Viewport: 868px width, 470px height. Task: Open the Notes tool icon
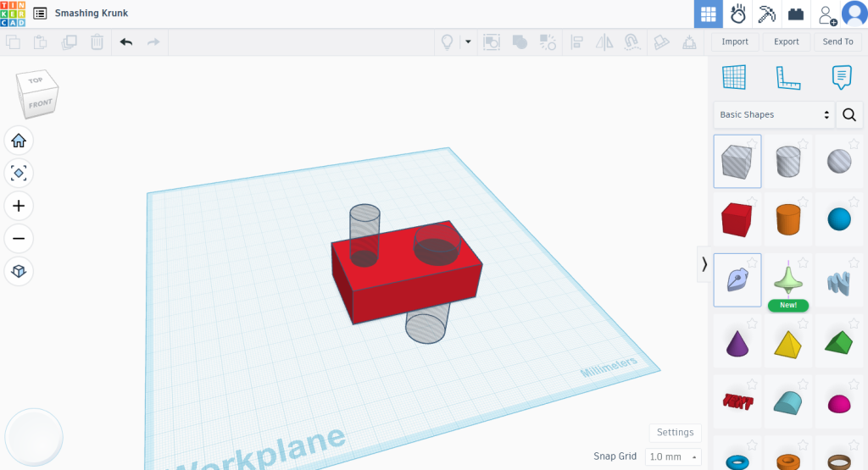[x=841, y=77]
